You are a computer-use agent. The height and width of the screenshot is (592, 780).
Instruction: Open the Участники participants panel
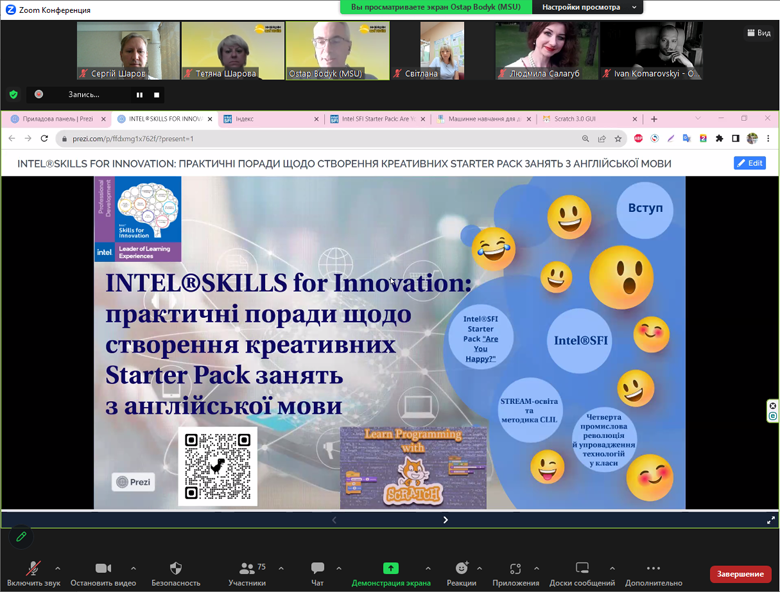click(x=247, y=568)
